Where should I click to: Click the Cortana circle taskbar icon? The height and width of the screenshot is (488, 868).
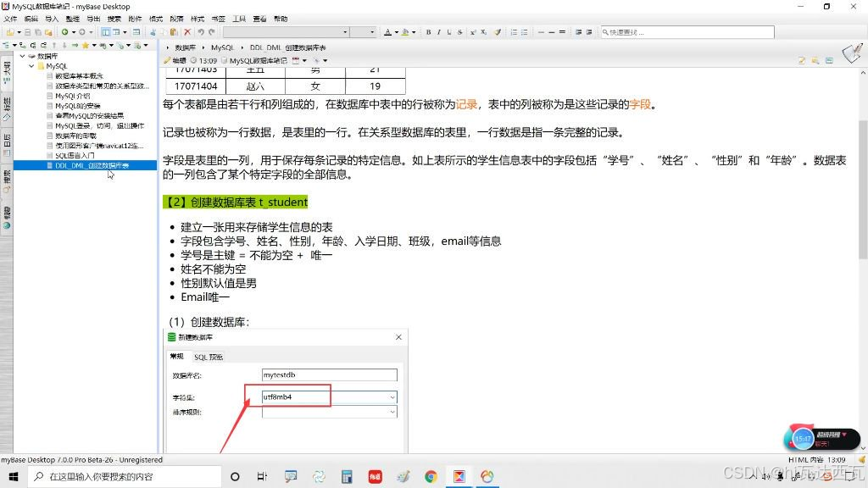(235, 476)
